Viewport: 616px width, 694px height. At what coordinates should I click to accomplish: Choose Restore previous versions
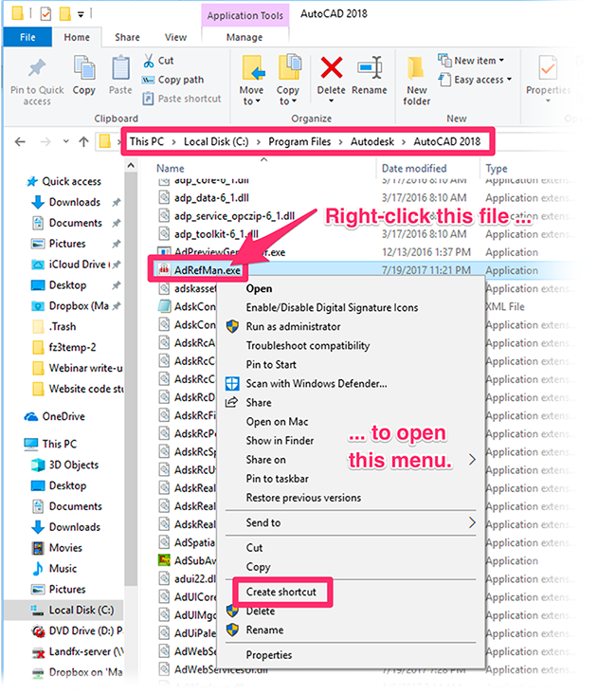tap(303, 498)
